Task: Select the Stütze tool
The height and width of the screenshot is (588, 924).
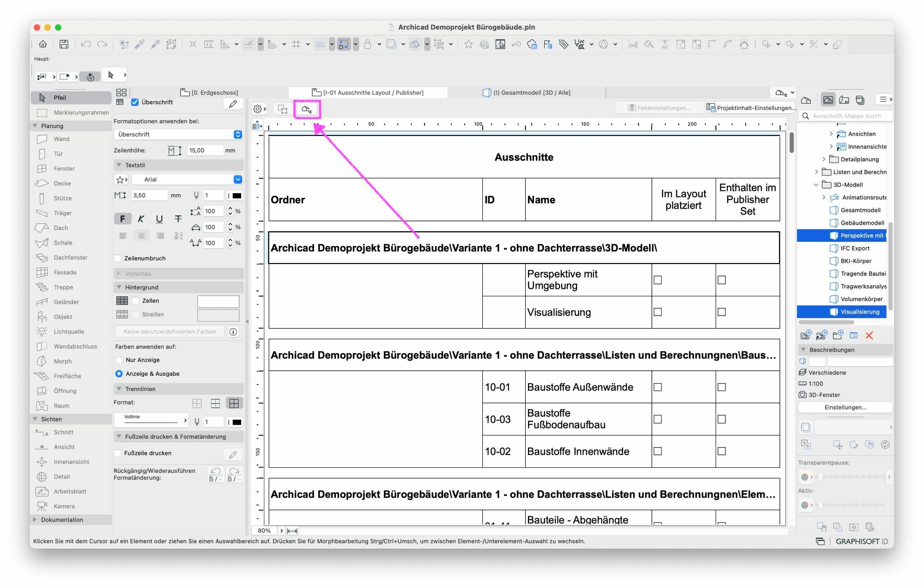Action: pos(62,198)
